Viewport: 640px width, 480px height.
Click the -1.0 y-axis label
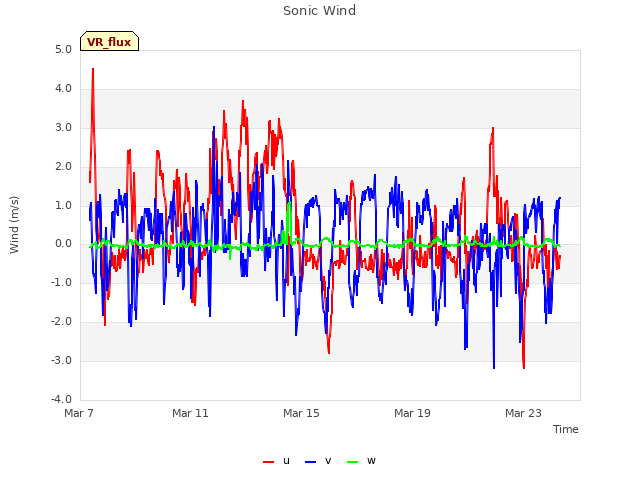pyautogui.click(x=61, y=283)
